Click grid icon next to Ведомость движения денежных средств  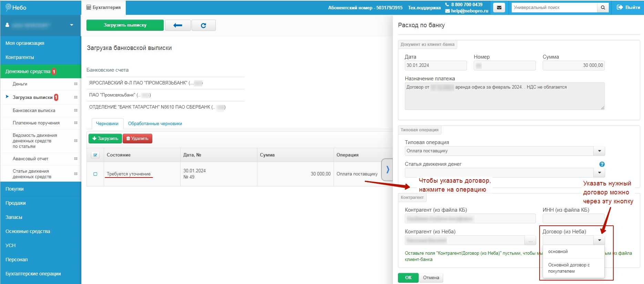[x=76, y=141]
